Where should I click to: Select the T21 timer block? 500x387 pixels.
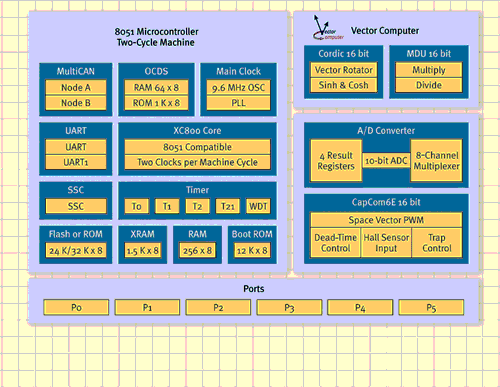click(x=228, y=206)
